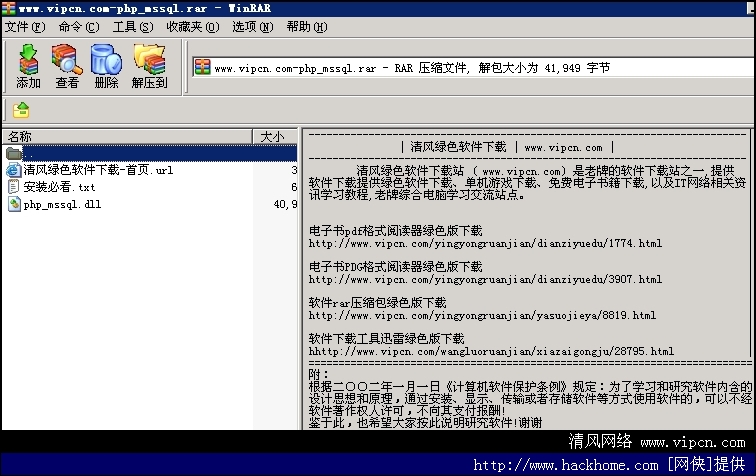756x476 pixels.
Task: Click the WinRAR title bar app icon
Action: click(8, 8)
